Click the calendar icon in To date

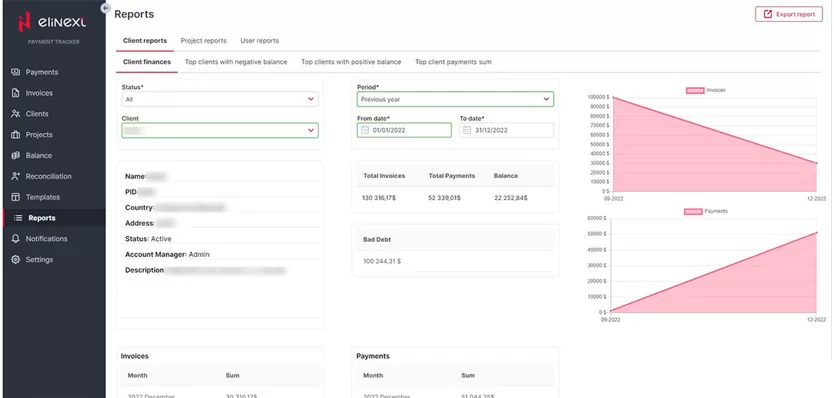(467, 130)
